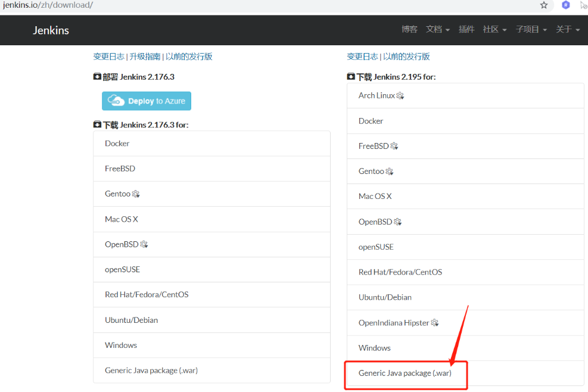Click the download package icon before 下载 Jenkins 2.195
Screen dimensions: 588x392
(x=351, y=76)
